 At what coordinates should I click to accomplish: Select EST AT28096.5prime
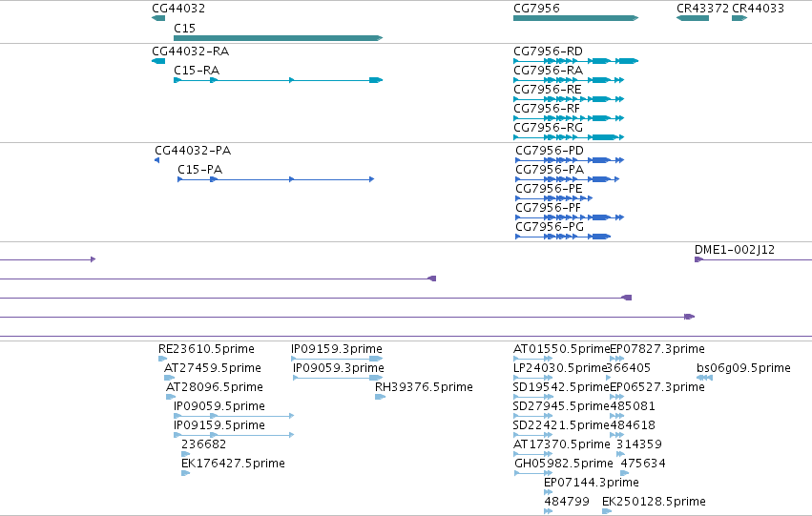click(171, 397)
